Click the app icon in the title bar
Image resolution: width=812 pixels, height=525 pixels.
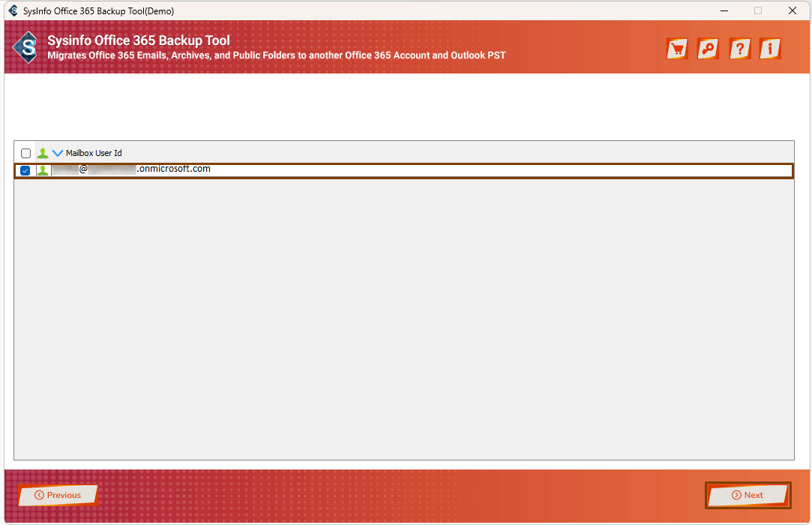tap(13, 11)
